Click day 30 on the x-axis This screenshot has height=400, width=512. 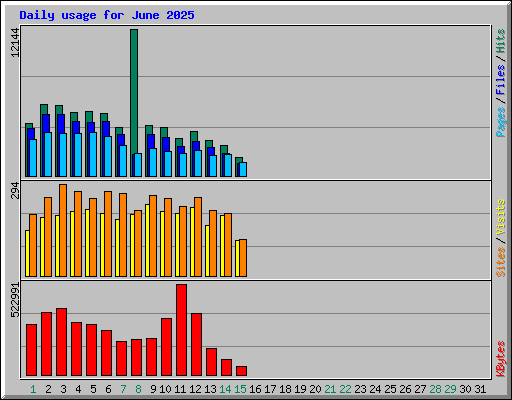click(x=465, y=389)
